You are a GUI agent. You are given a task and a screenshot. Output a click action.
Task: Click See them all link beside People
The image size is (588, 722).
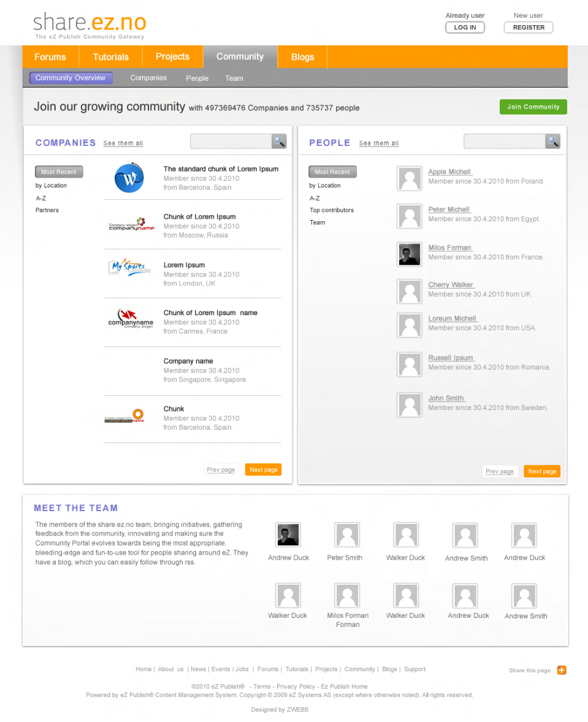tap(378, 143)
